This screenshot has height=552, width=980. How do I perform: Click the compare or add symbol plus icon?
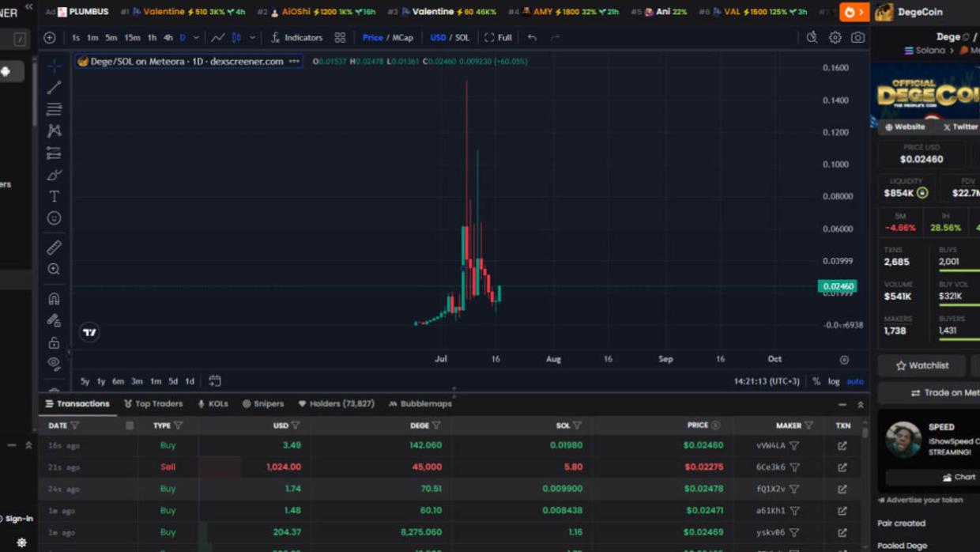50,37
